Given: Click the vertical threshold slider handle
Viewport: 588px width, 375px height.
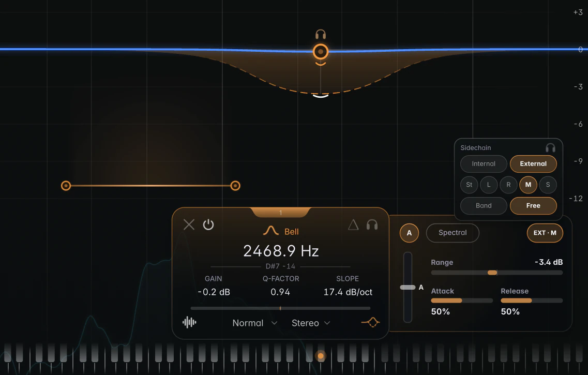Looking at the screenshot, I should click(x=408, y=287).
